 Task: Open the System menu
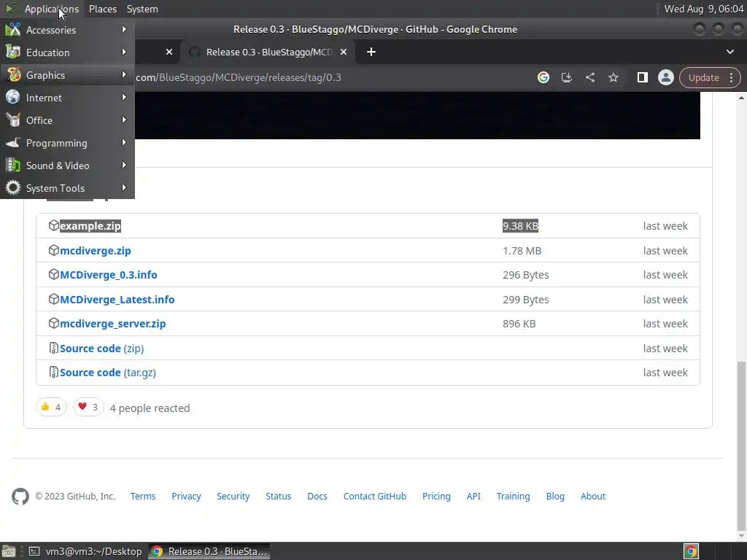pos(142,9)
